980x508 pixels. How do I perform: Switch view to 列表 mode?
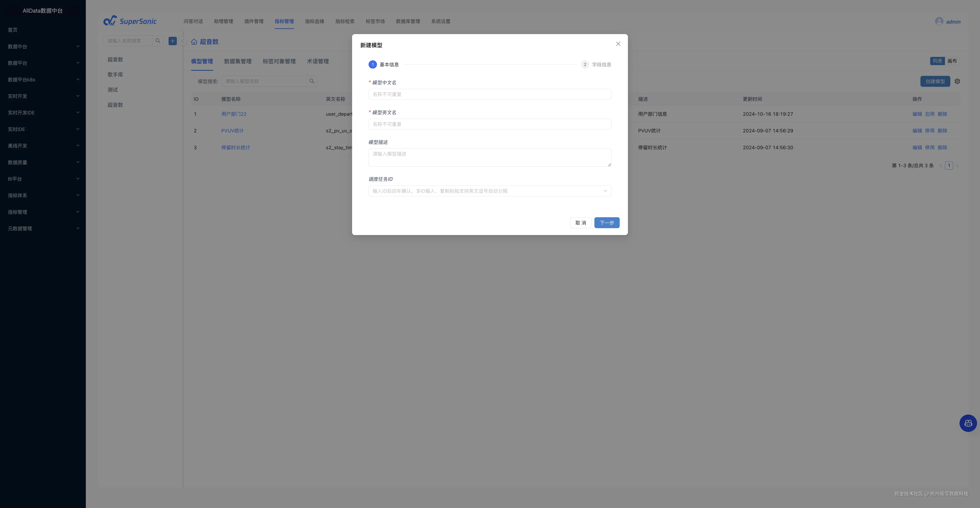pos(937,61)
